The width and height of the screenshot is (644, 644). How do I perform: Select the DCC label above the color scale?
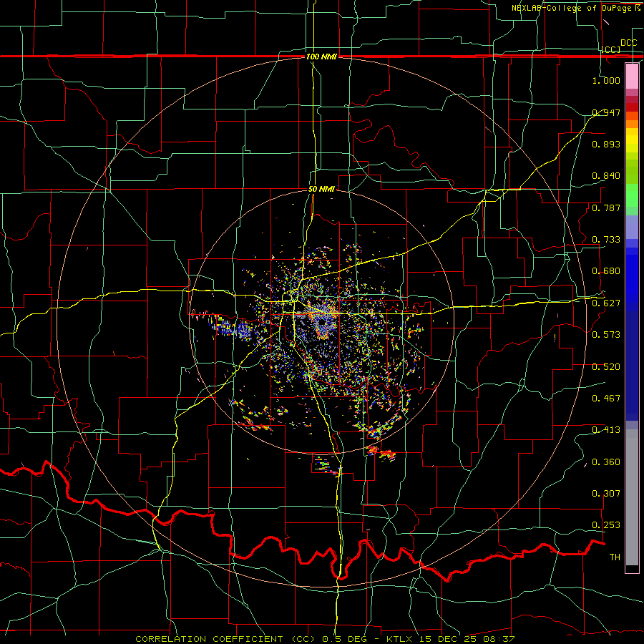[x=628, y=43]
